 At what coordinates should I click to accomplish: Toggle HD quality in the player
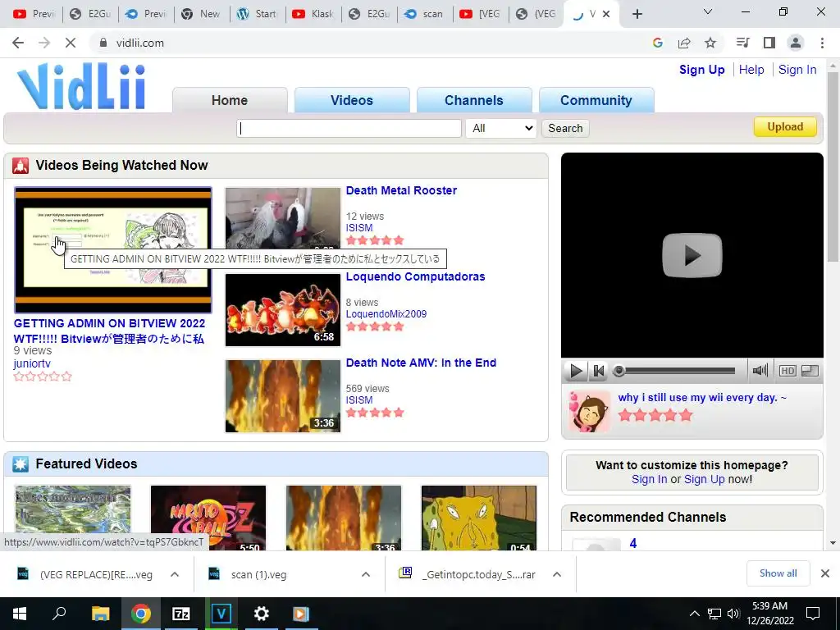coord(787,371)
